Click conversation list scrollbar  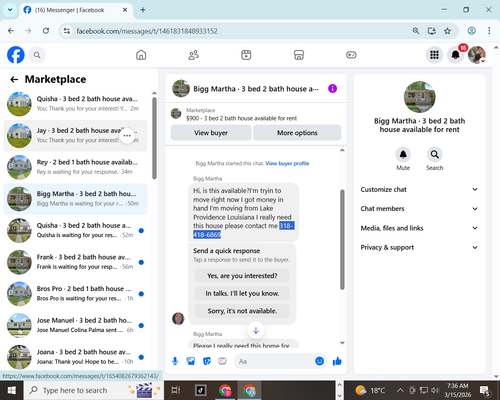(154, 138)
